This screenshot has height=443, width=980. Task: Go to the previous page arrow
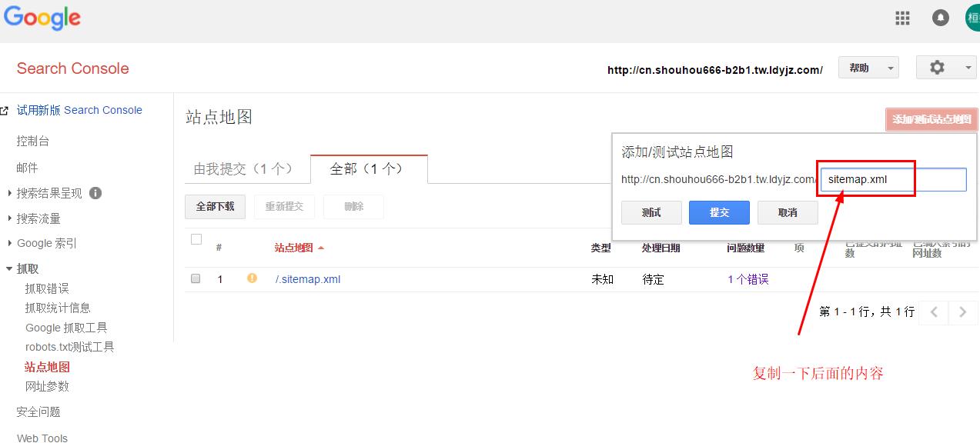point(935,312)
